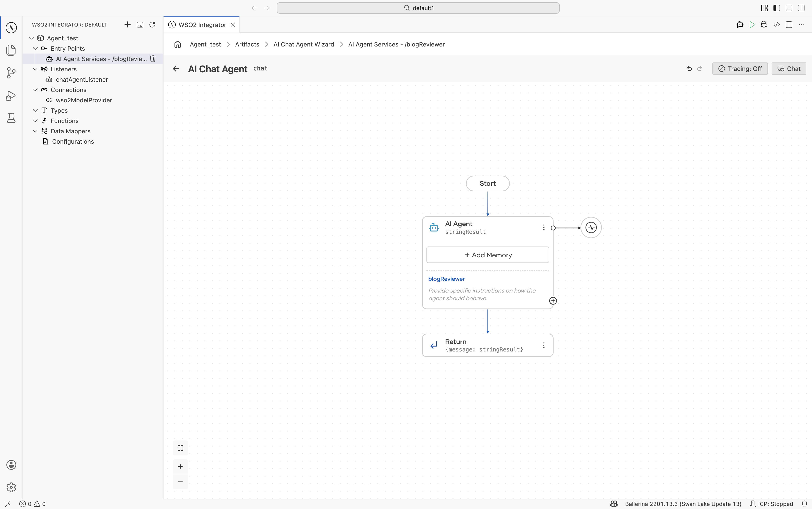Image resolution: width=812 pixels, height=509 pixels.
Task: Open the Chat button
Action: pos(789,69)
